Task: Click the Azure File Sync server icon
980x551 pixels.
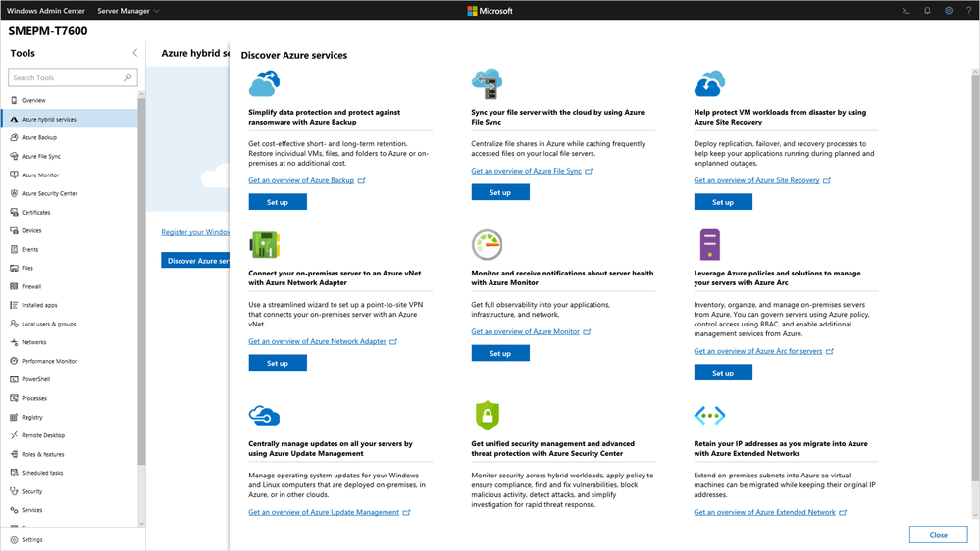Action: click(x=488, y=83)
